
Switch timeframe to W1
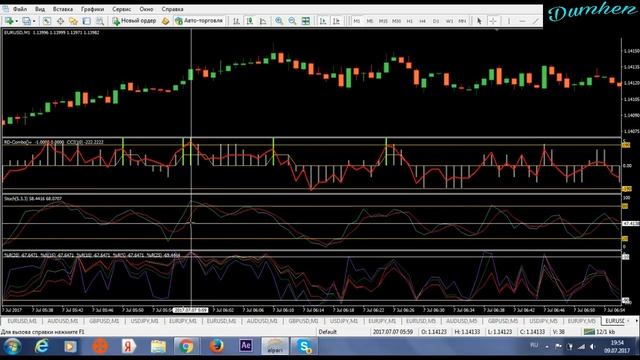pyautogui.click(x=449, y=21)
